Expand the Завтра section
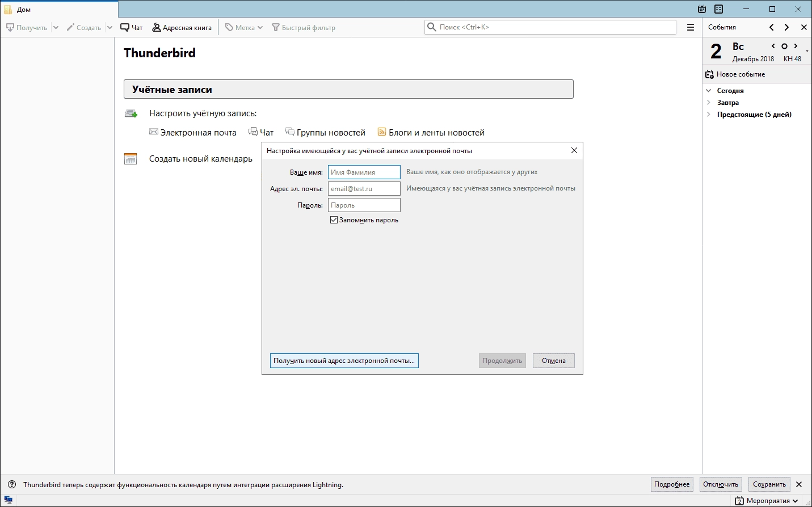This screenshot has height=507, width=812. coord(708,103)
